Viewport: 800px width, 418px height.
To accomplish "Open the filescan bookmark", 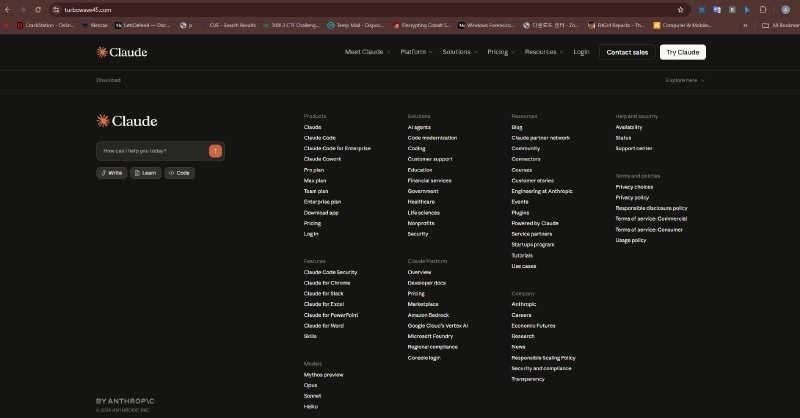I will 95,25.
